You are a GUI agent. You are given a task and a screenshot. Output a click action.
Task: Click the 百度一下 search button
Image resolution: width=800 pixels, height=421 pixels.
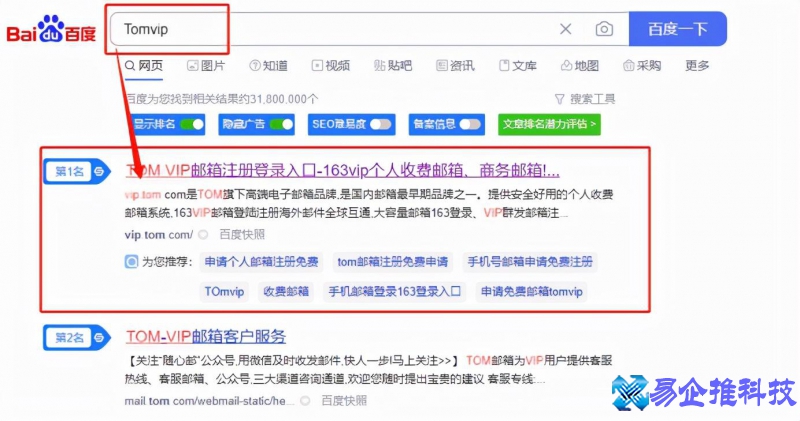[678, 29]
